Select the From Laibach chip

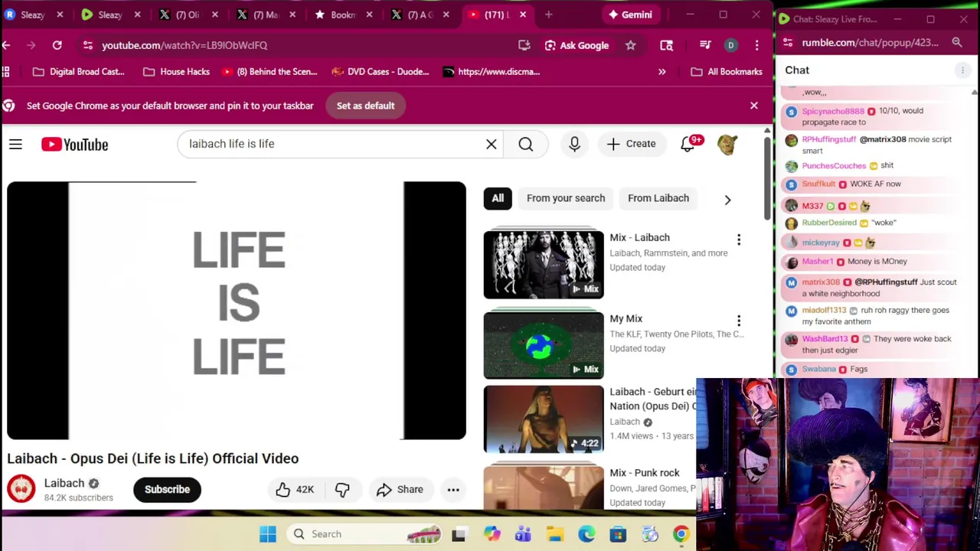[x=658, y=198]
